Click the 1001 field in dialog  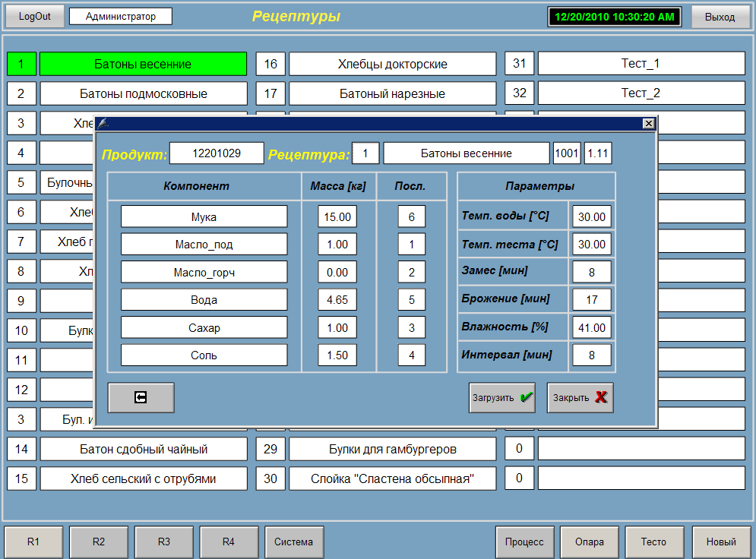click(x=567, y=153)
